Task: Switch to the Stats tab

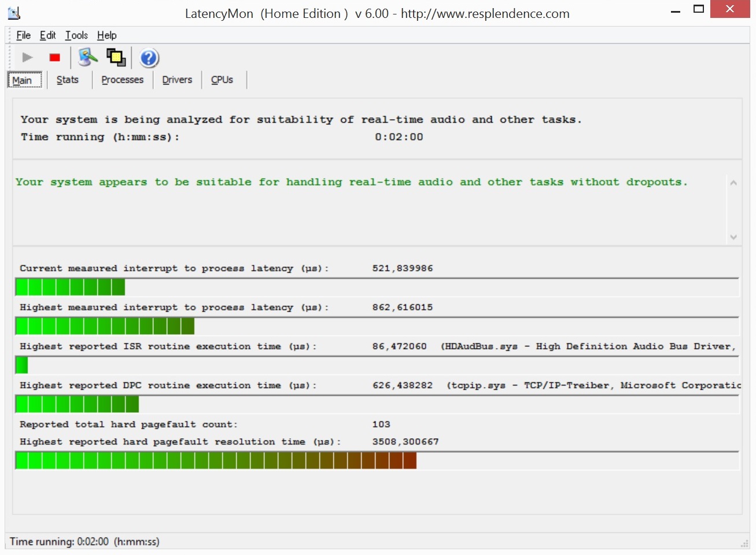Action: click(68, 80)
